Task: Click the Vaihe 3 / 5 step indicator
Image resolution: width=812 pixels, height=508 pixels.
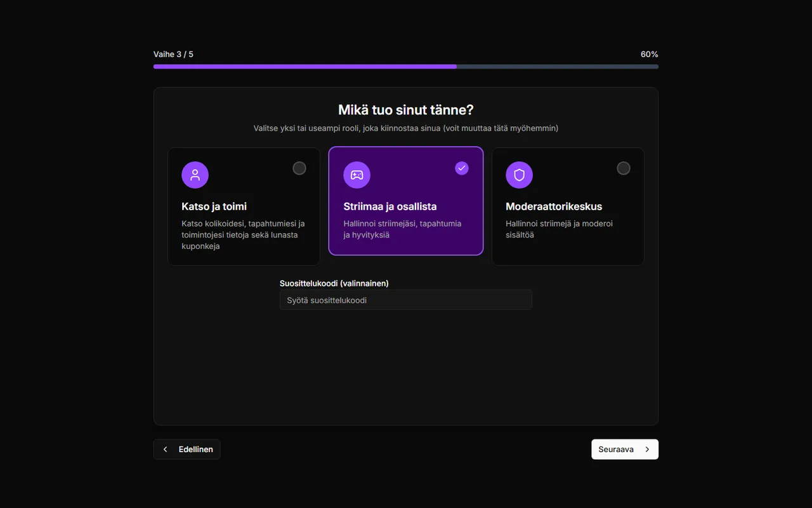Action: point(173,55)
